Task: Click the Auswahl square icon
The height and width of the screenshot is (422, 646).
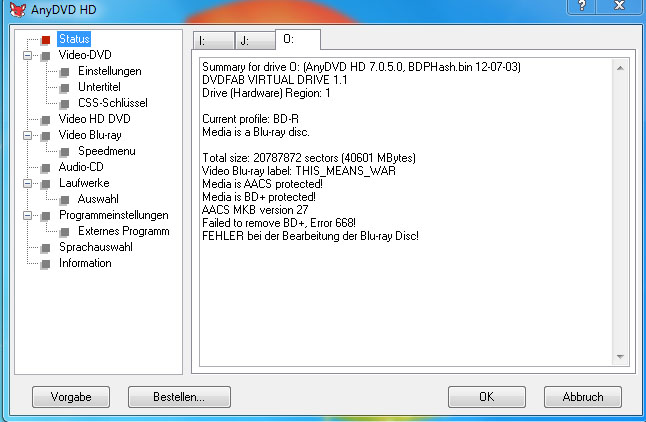Action: (x=65, y=200)
